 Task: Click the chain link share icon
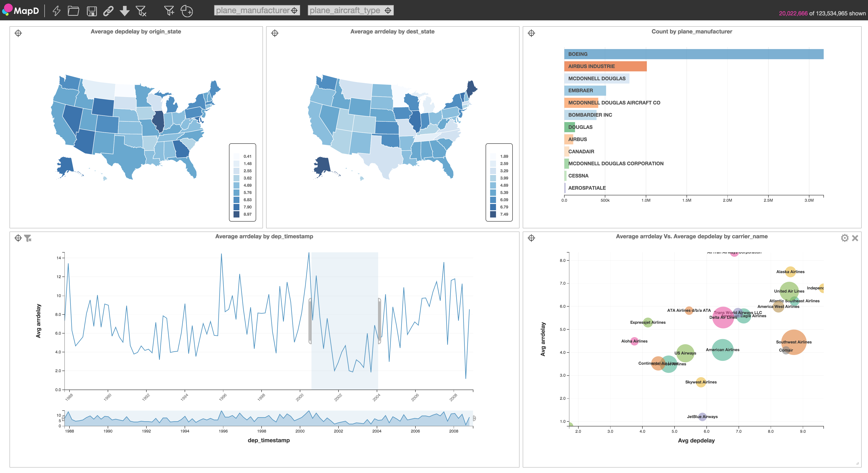click(x=108, y=11)
